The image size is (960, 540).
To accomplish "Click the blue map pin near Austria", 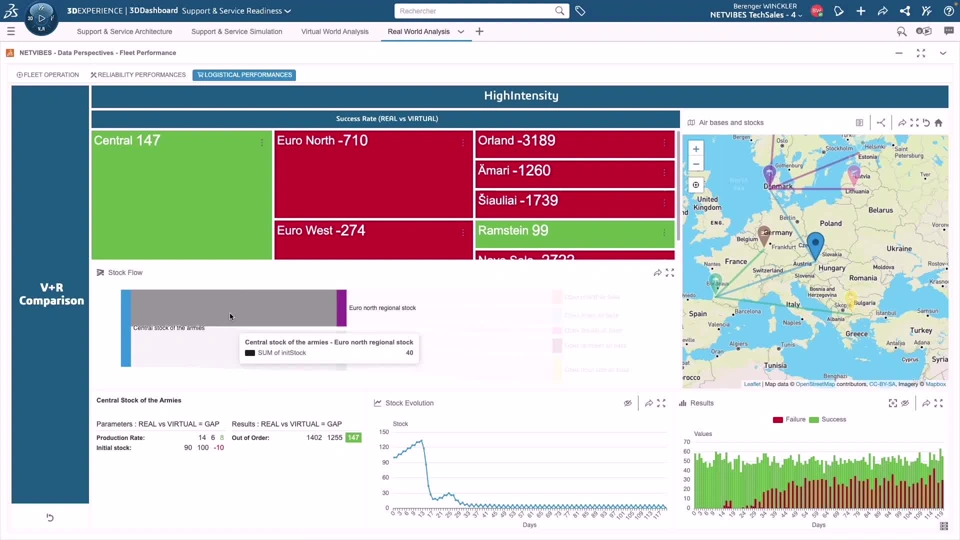I will [x=815, y=245].
